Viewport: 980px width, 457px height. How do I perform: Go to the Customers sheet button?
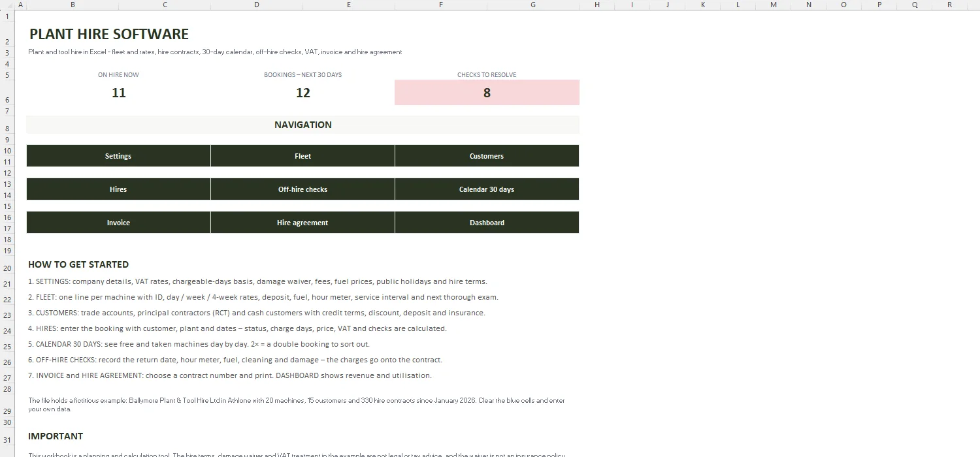click(x=487, y=156)
